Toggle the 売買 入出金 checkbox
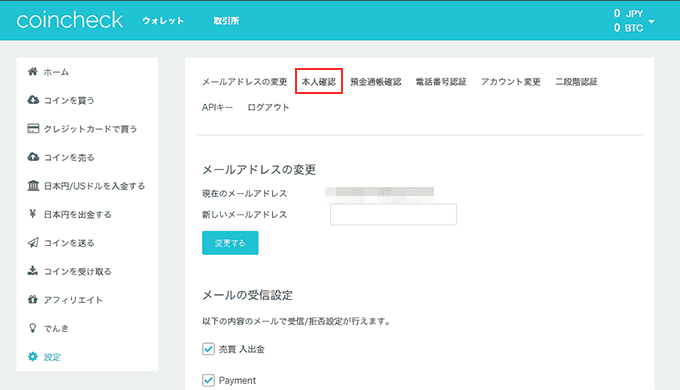Viewport: 680px width, 390px height. [208, 349]
